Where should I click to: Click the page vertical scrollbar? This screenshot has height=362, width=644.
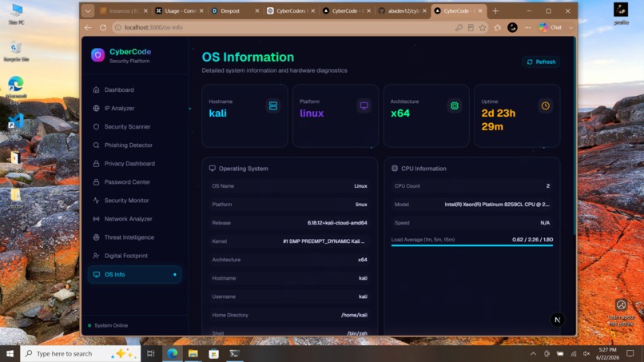[574, 137]
